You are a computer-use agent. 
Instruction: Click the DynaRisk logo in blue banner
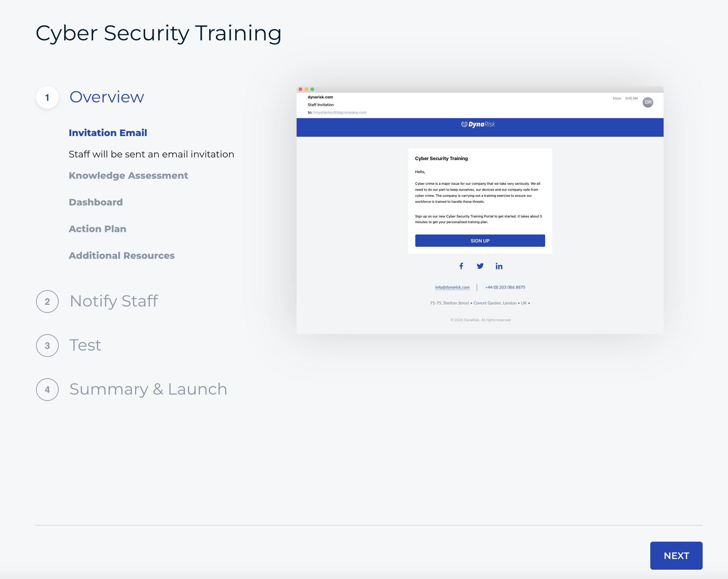click(478, 124)
